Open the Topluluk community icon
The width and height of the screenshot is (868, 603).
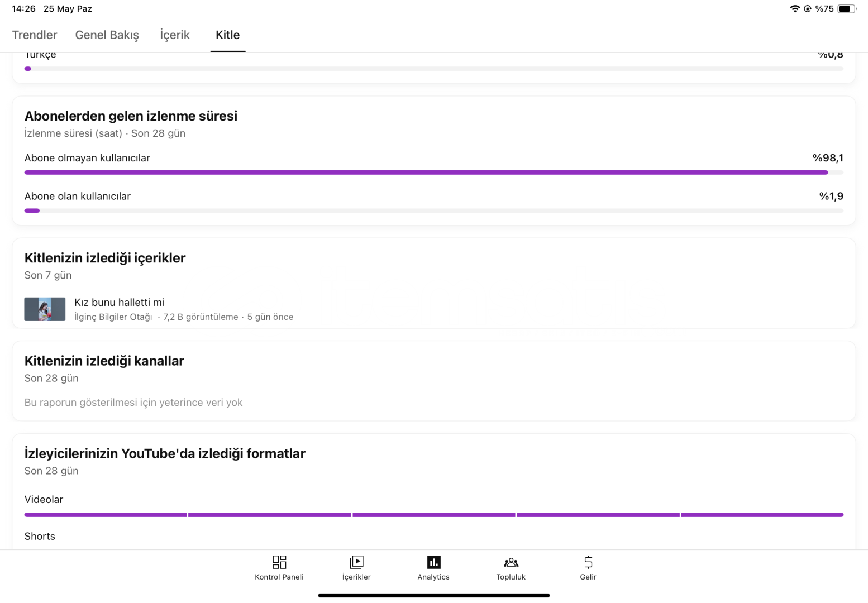[511, 562]
